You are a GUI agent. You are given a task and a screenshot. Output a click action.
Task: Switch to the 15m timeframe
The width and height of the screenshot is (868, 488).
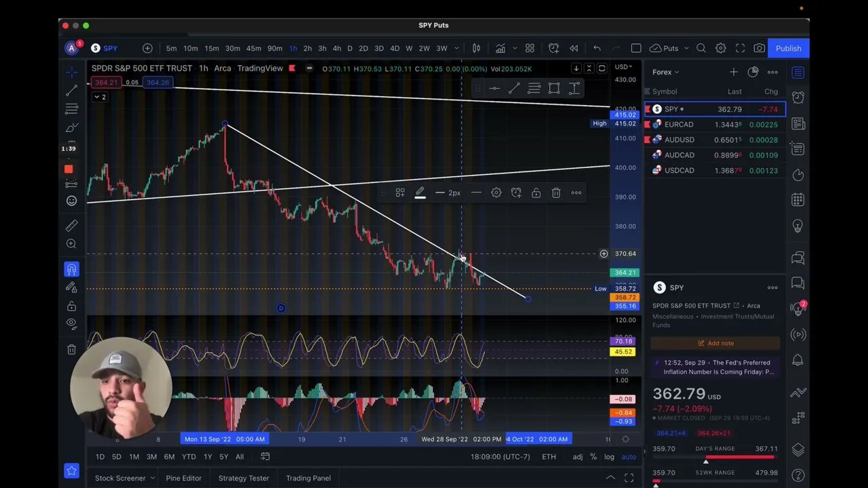click(212, 48)
